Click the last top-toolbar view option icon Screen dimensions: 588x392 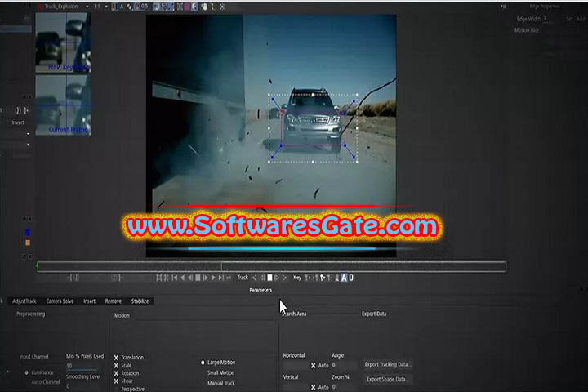coord(222,7)
